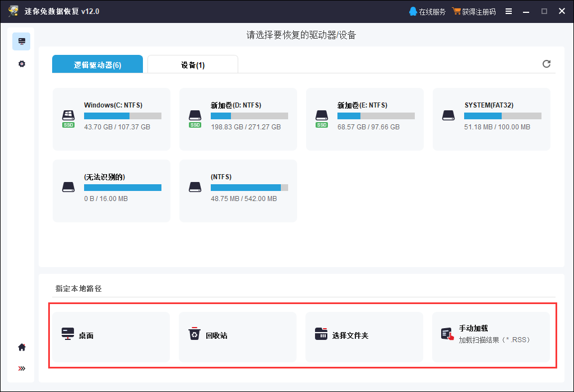The width and height of the screenshot is (574, 392).
Task: Recover from 回收站 (Recycle Bin)
Action: coord(238,337)
